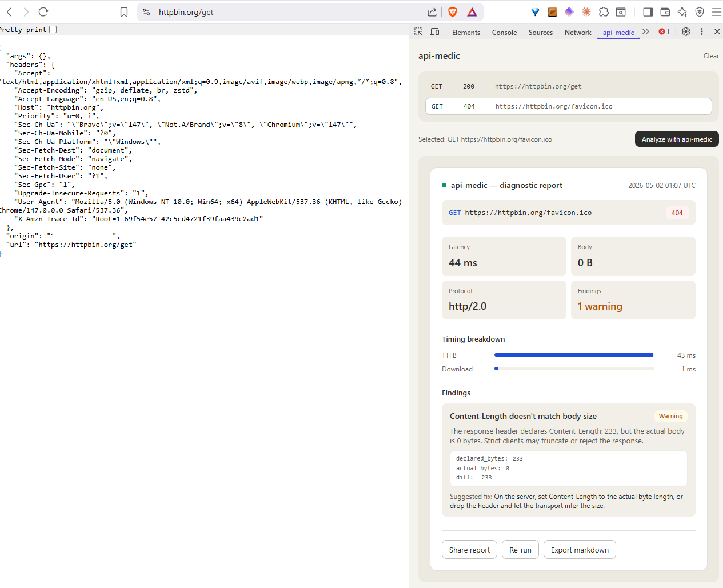The width and height of the screenshot is (723, 588).
Task: Activate the DevTools element inspector picker
Action: 418,32
